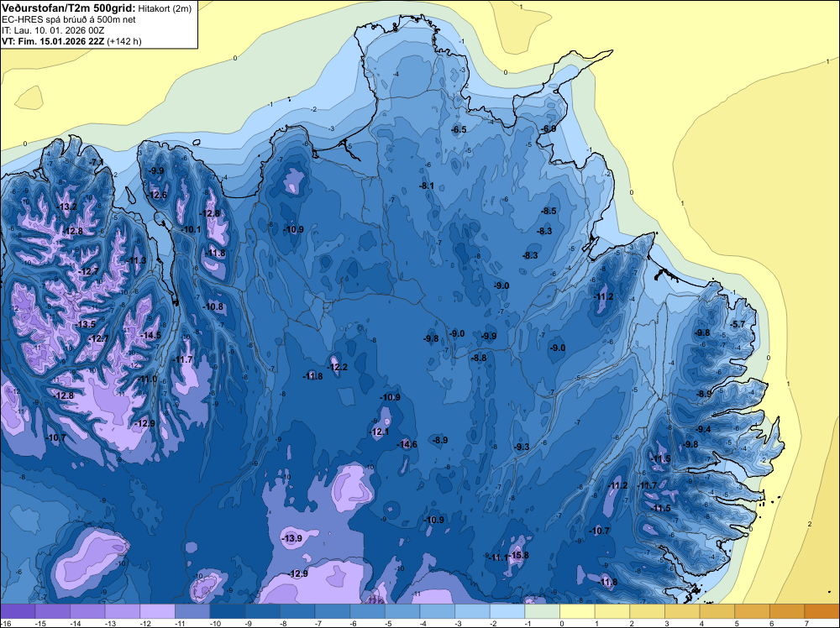This screenshot has width=840, height=628.
Task: Click the -5.7 temperature label
Action: click(738, 324)
